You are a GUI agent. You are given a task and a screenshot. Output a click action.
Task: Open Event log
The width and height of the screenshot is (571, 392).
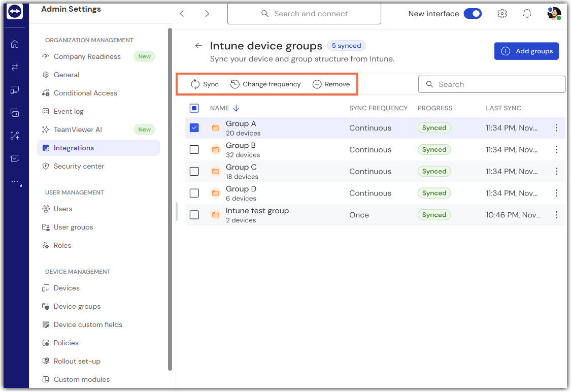(x=98, y=112)
